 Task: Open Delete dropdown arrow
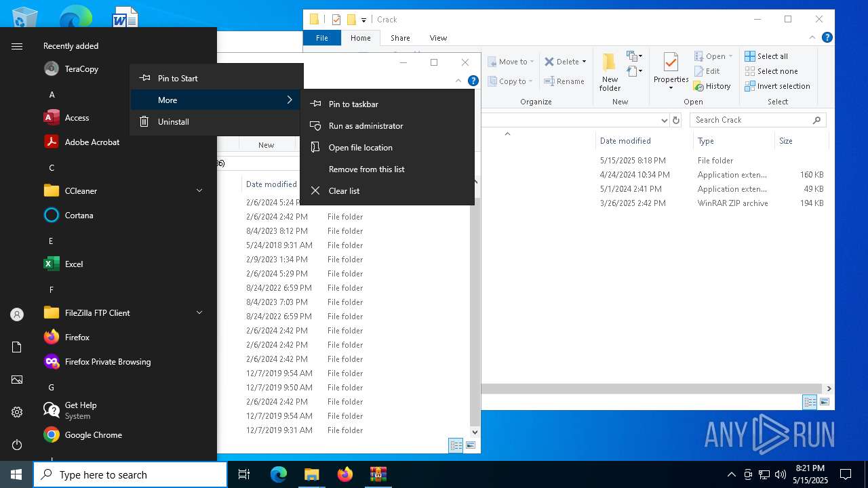[584, 62]
